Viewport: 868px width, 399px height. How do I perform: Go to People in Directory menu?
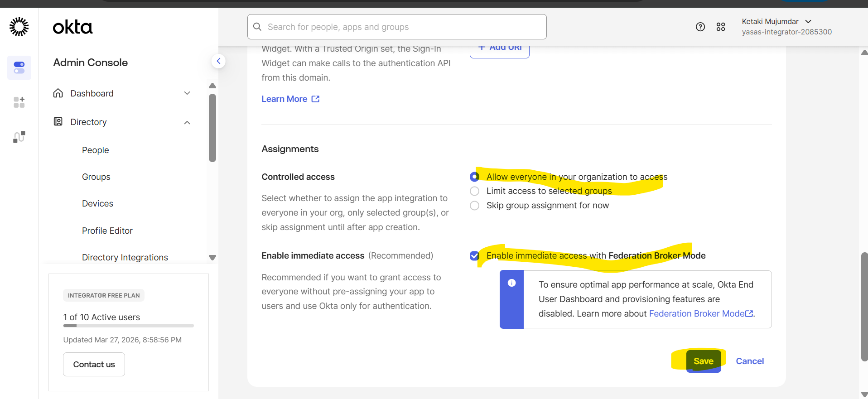[x=95, y=150]
